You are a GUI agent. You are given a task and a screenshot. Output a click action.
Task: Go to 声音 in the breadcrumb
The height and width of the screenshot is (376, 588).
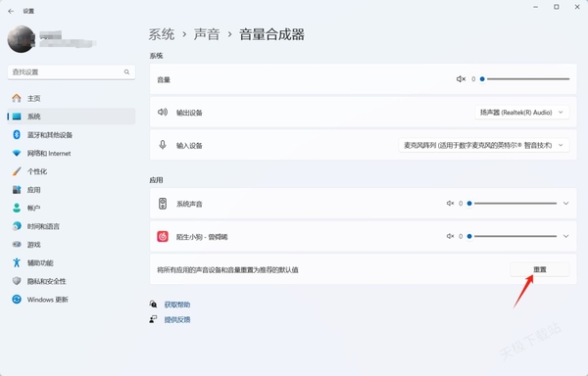coord(207,34)
